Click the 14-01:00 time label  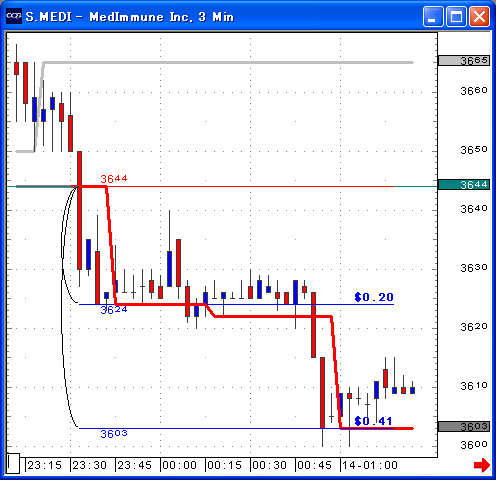[370, 465]
